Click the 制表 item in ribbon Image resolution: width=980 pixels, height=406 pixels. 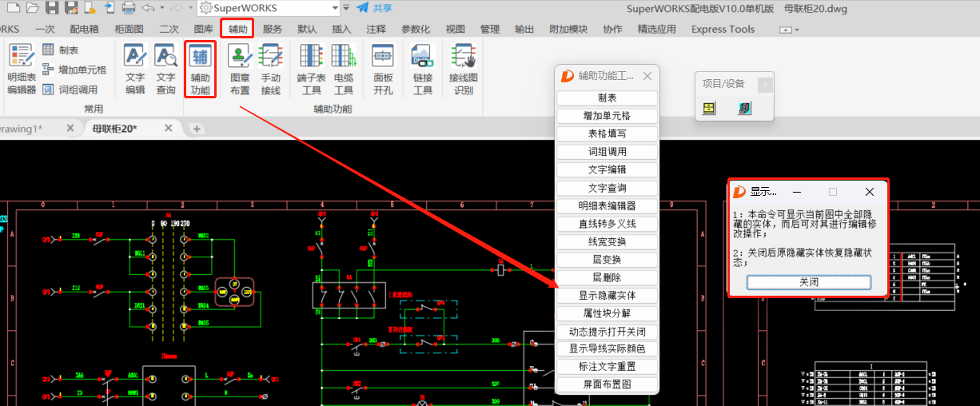click(x=61, y=50)
